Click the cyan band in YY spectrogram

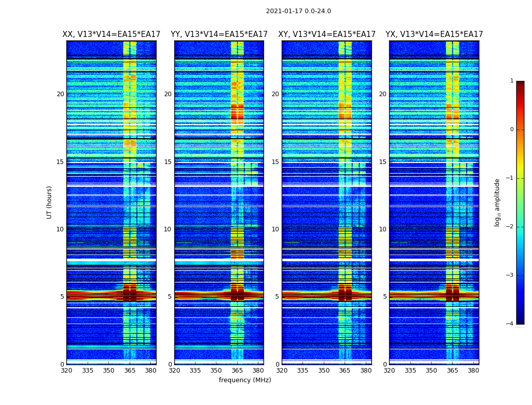pyautogui.click(x=203, y=262)
